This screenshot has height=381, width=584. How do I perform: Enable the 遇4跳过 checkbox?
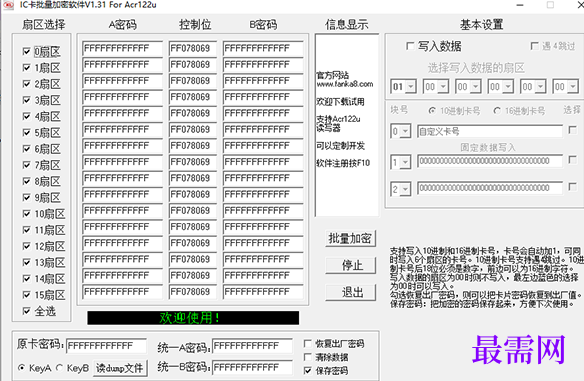pos(534,46)
